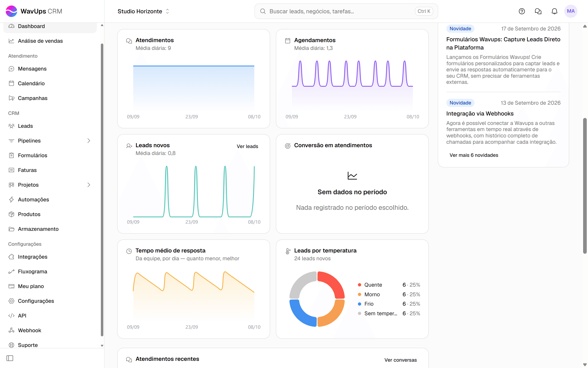Click the Integrações puzzle icon
Screen dimensions: 588x368
click(x=11, y=257)
